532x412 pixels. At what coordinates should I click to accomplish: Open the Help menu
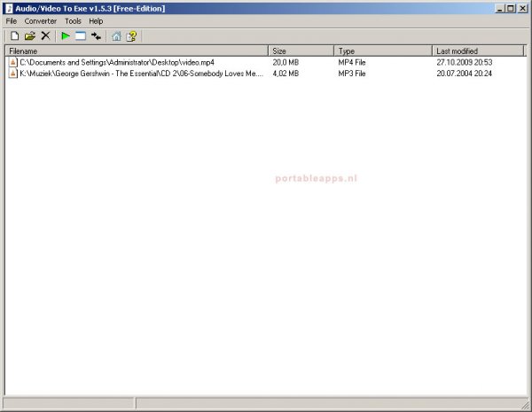coord(96,21)
